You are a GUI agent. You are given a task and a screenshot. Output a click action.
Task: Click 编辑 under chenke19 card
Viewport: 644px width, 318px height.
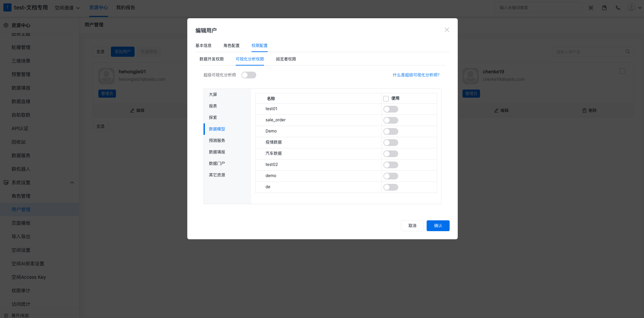point(501,111)
